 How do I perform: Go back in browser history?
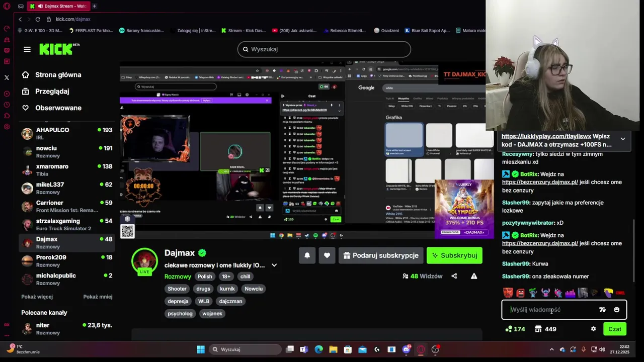point(20,19)
